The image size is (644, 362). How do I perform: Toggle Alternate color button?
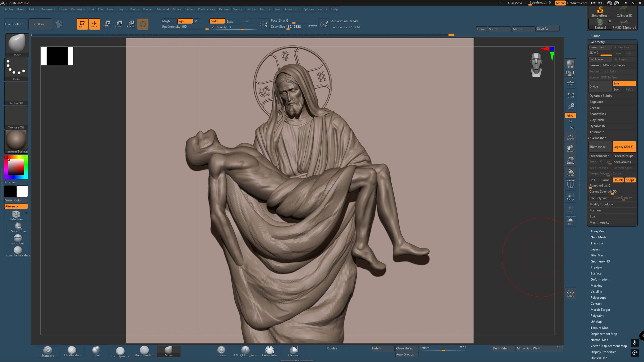click(x=16, y=206)
